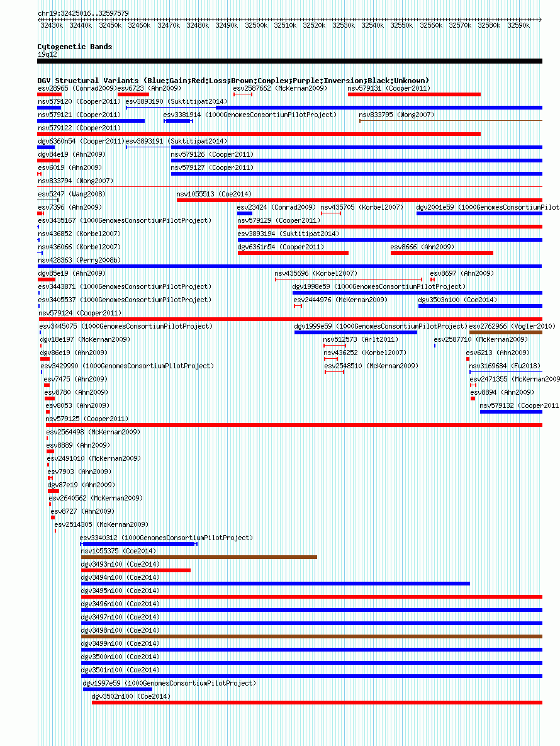Click the esv28965 (Conrad2009) variant label
This screenshot has height=746, width=560.
click(77, 88)
